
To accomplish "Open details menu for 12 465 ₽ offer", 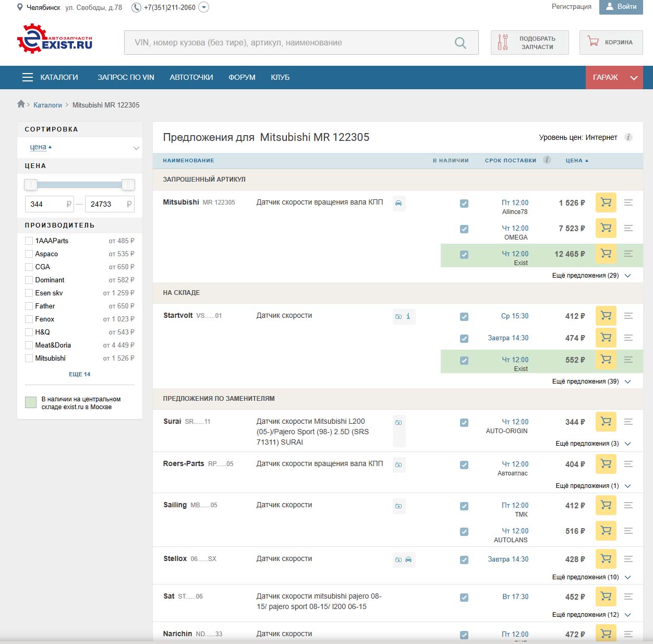I will (x=628, y=254).
